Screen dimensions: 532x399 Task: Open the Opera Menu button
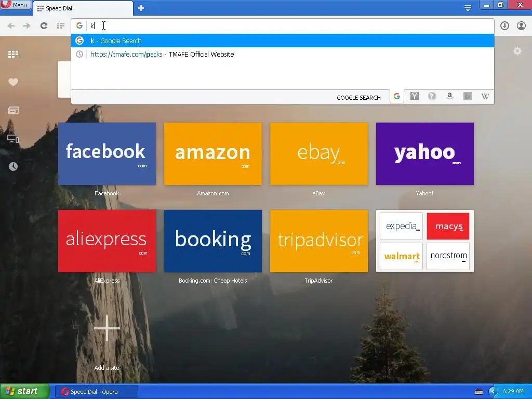coord(15,5)
